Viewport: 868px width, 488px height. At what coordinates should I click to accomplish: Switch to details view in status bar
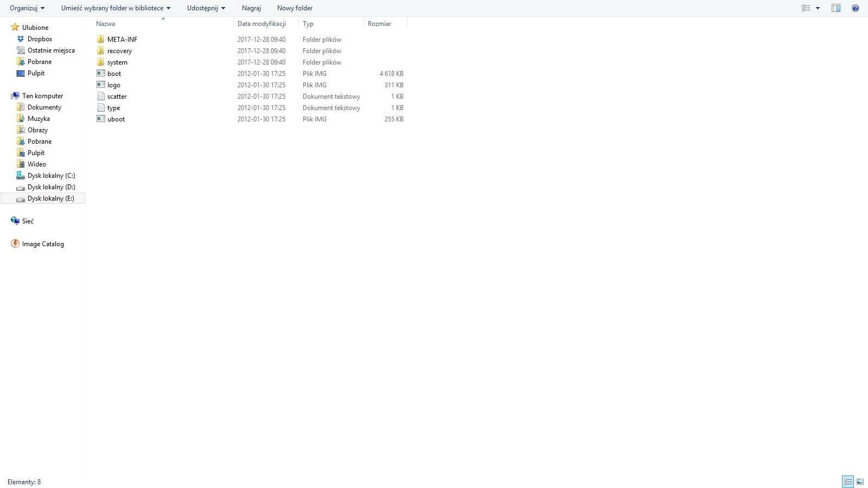point(848,481)
